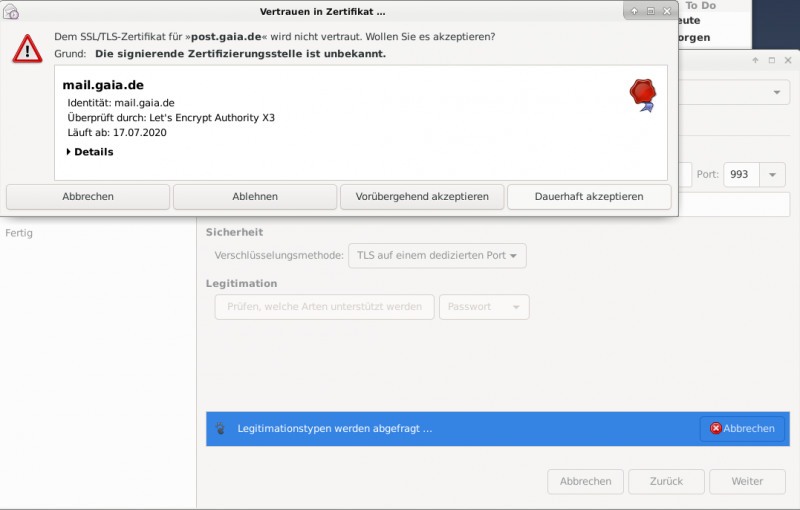The height and width of the screenshot is (510, 800).
Task: Go back with the Zurück button
Action: (666, 481)
